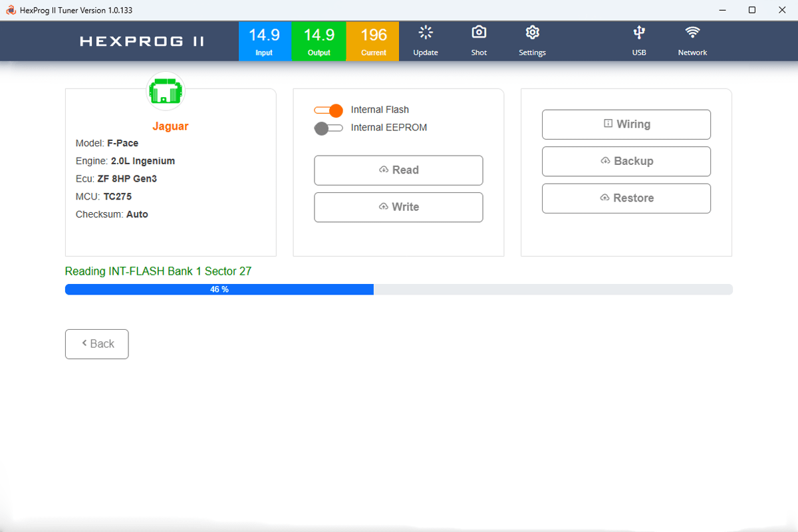Click the USB connection icon
The height and width of the screenshot is (532, 798).
639,33
